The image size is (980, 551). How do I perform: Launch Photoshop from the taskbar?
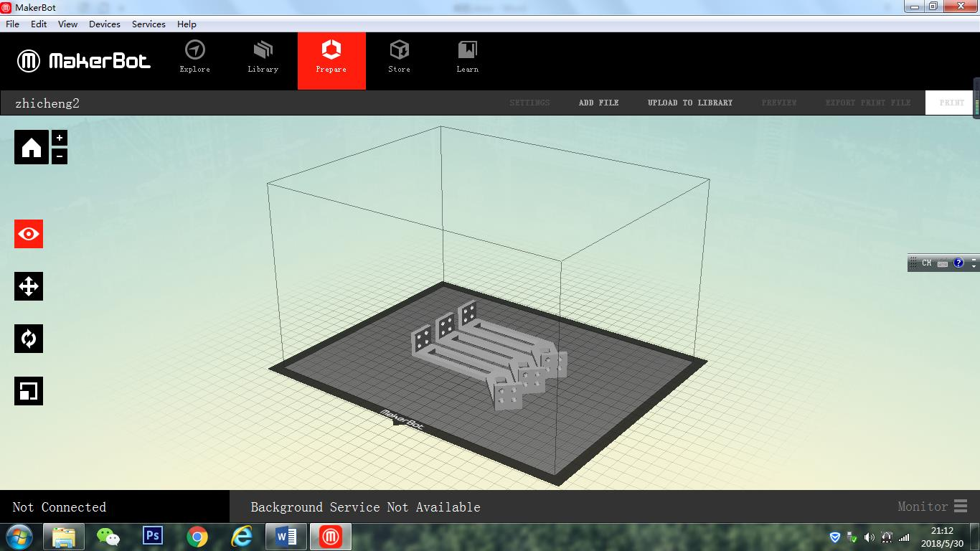153,537
